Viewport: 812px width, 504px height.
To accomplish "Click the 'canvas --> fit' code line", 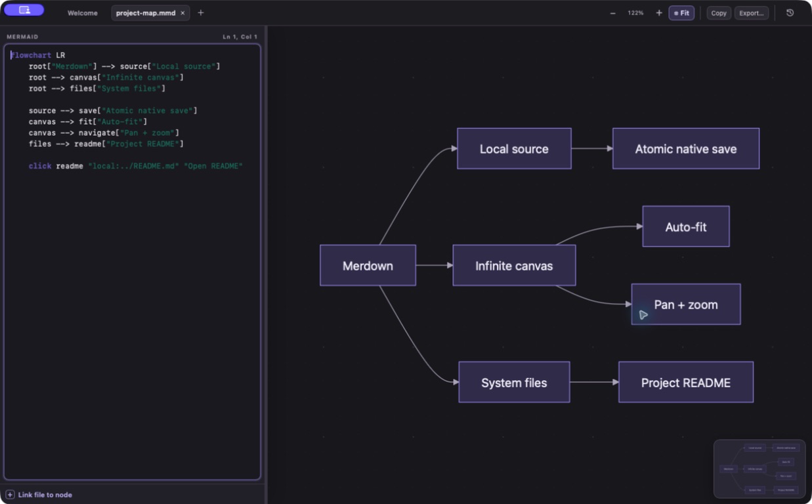I will click(x=87, y=122).
